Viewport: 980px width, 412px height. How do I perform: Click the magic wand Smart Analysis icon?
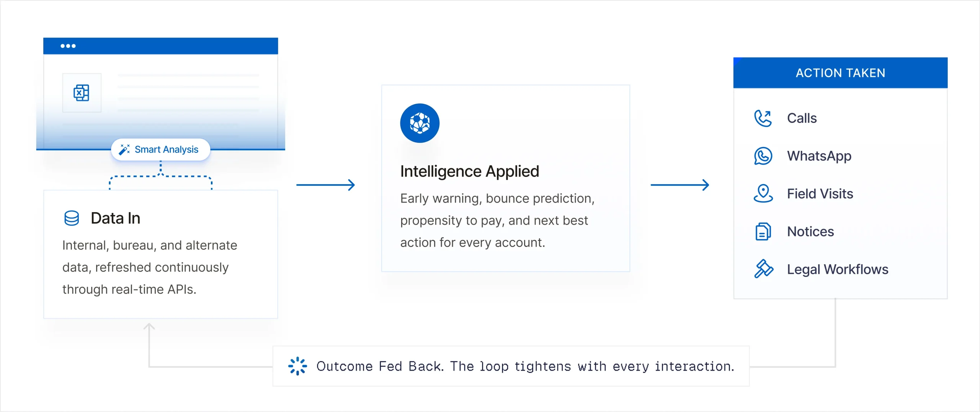point(124,149)
